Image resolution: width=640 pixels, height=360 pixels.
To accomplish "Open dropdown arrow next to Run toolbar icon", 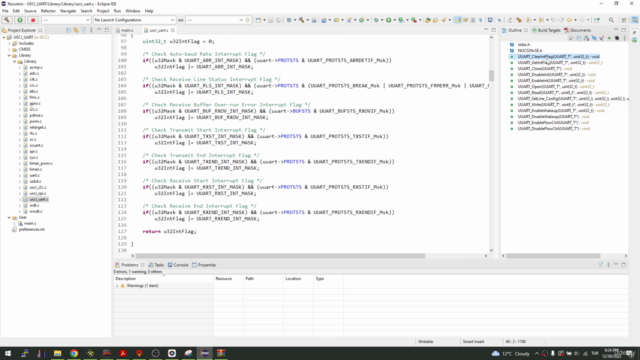I will tap(394, 20).
